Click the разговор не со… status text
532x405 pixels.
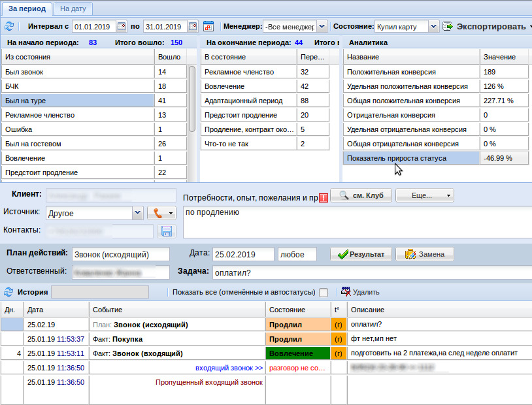tap(297, 368)
